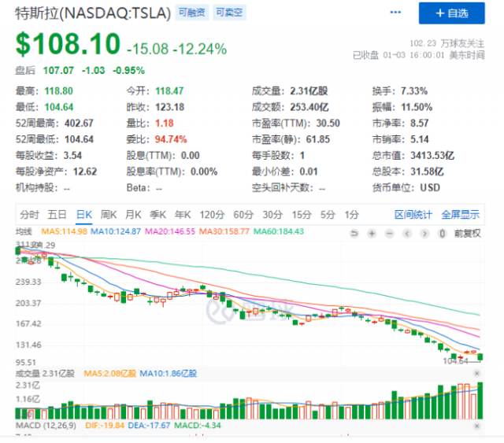Switch chart to 五日 tab
The image size is (504, 443).
pyautogui.click(x=57, y=214)
